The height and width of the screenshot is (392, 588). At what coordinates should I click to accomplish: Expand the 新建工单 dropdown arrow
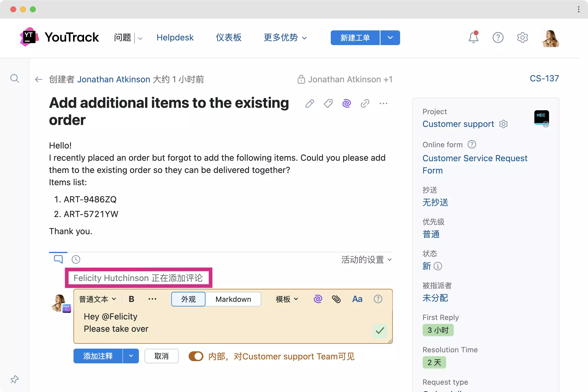[x=390, y=38]
